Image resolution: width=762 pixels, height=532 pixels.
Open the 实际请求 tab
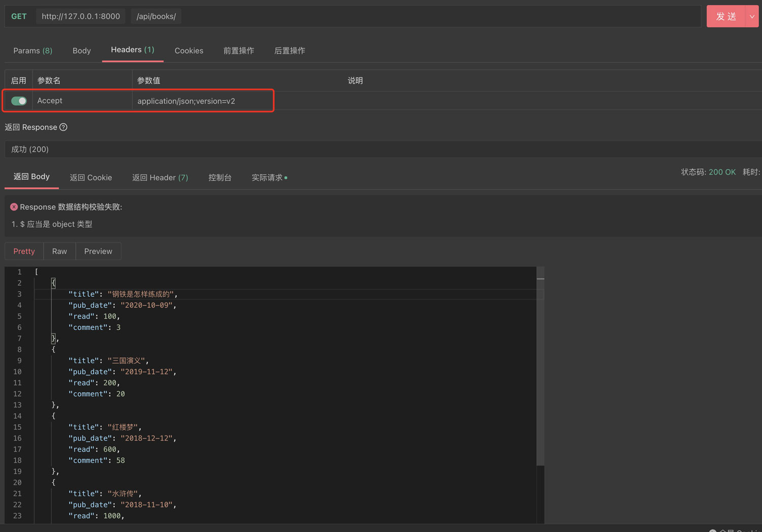pos(268,178)
